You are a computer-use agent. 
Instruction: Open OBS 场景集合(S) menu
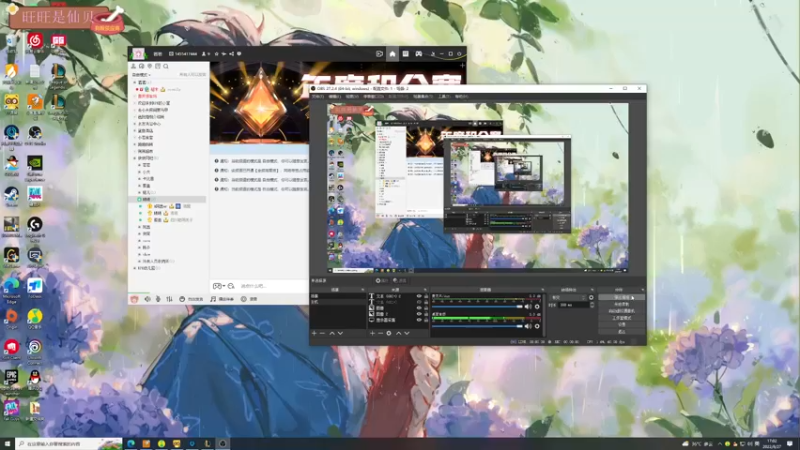[423, 96]
